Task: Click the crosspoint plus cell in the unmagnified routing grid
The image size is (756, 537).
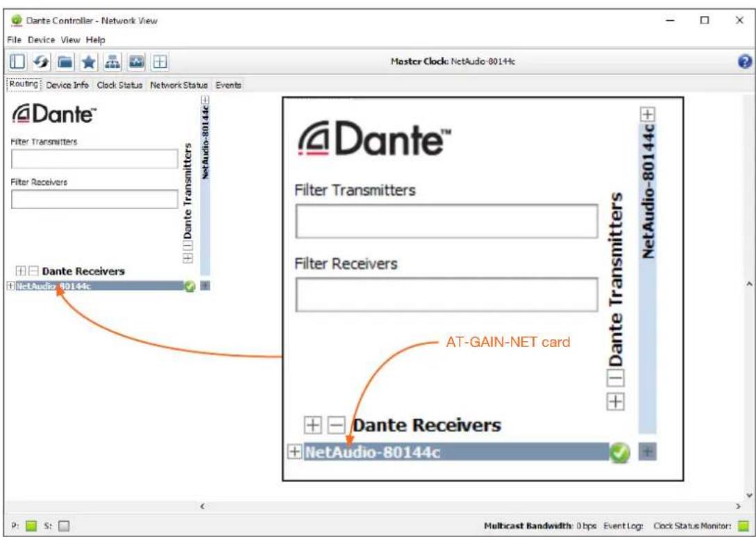Action: click(205, 286)
